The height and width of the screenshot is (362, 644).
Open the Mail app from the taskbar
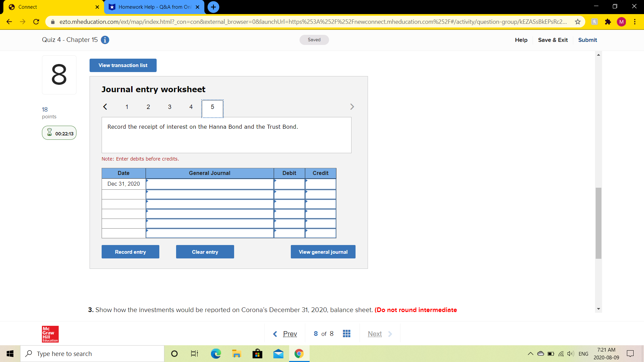tap(278, 353)
